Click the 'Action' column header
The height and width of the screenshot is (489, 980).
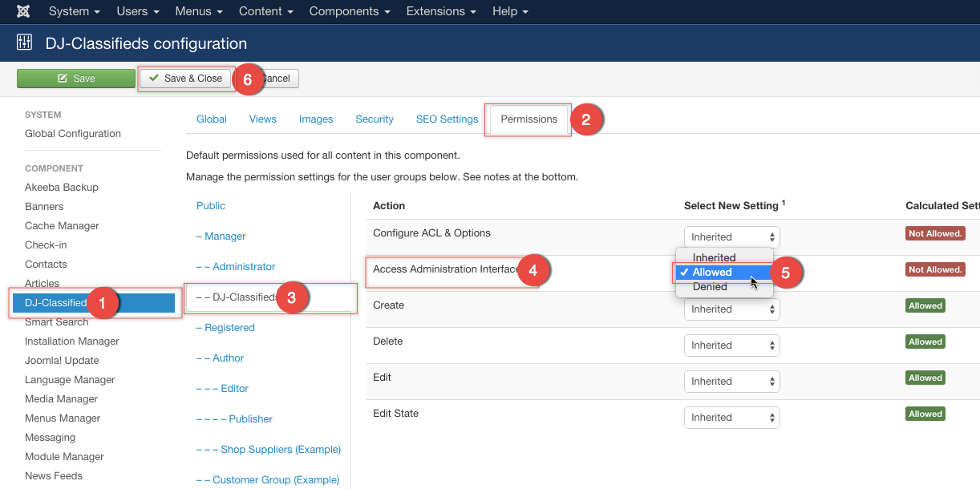[389, 206]
